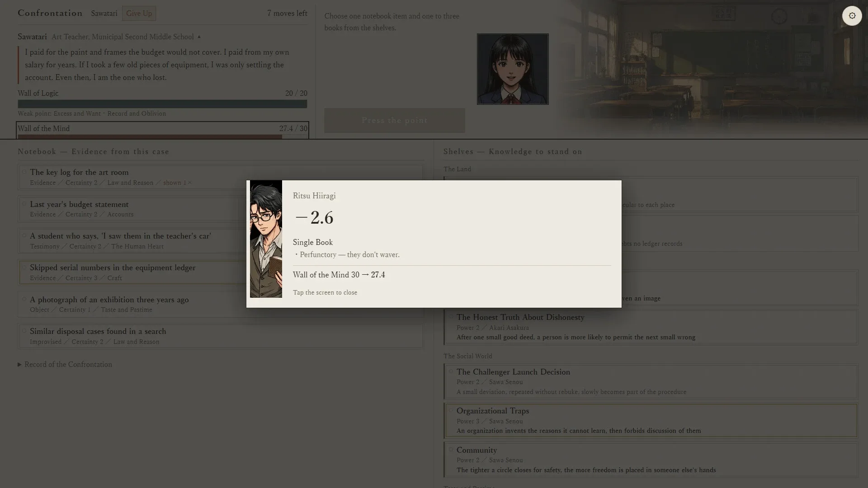The image size is (868, 488).
Task: Click the '7 moves left' counter
Action: (287, 13)
